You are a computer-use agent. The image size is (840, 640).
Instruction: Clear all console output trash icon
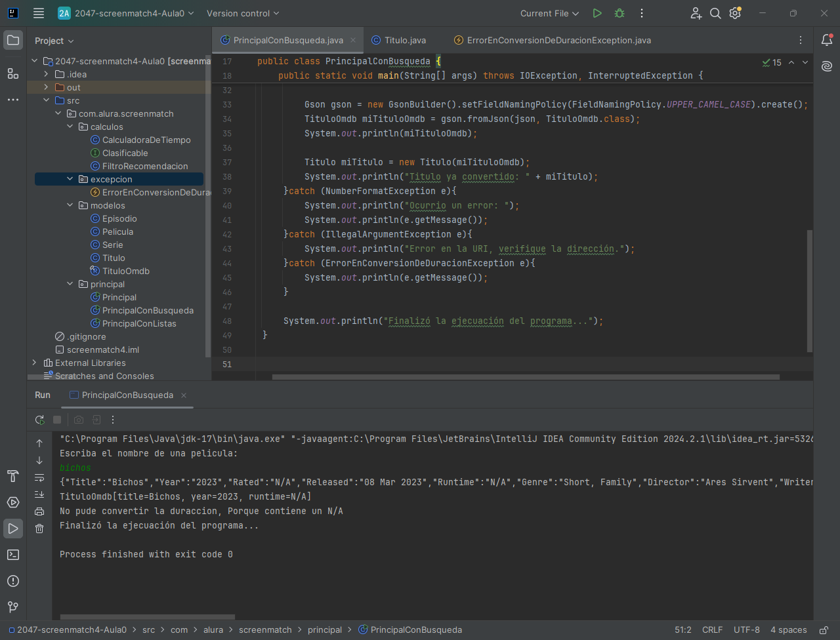(x=39, y=529)
